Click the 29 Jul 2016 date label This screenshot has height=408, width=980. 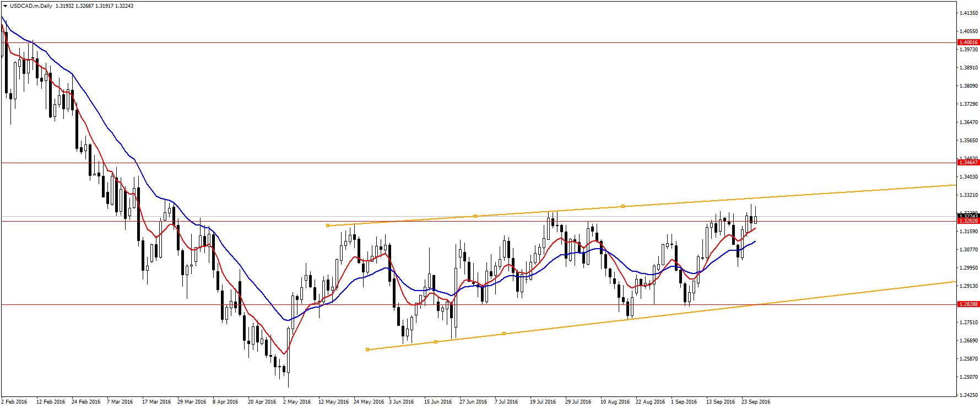[x=578, y=402]
